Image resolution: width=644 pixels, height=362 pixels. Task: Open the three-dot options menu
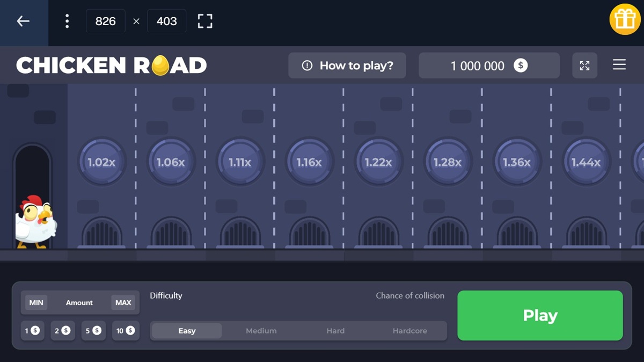click(x=67, y=21)
